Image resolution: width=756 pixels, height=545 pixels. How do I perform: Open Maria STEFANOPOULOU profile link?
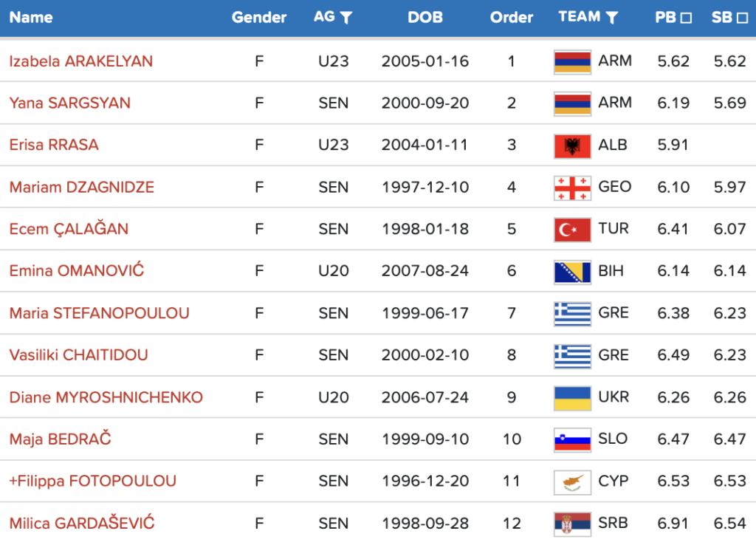99,314
